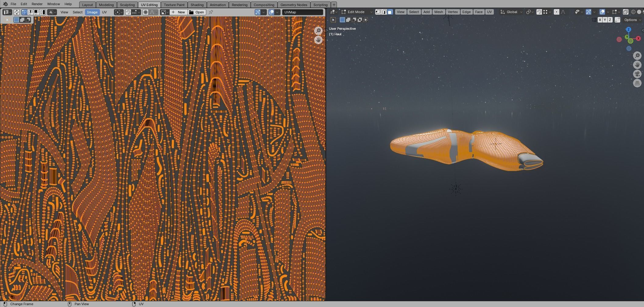The image size is (644, 307).
Task: Open Select menu in UV editor
Action: 77,12
